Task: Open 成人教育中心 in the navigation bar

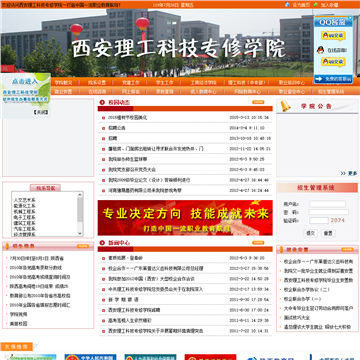Action: 203,91
